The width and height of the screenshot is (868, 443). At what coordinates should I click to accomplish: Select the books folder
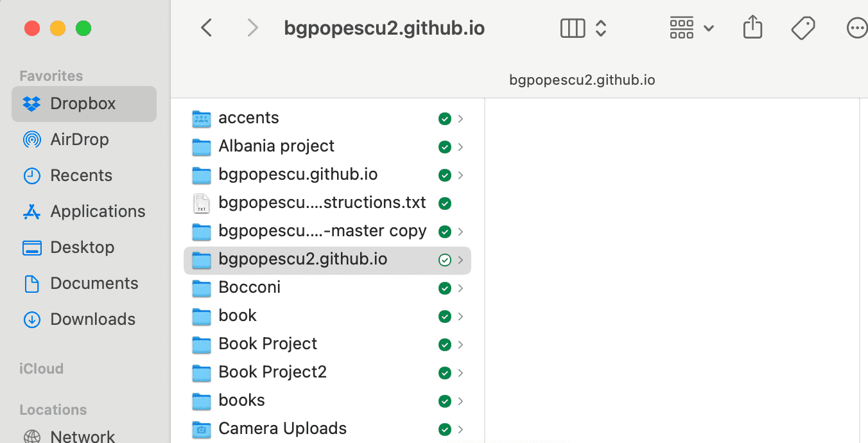[x=241, y=401]
